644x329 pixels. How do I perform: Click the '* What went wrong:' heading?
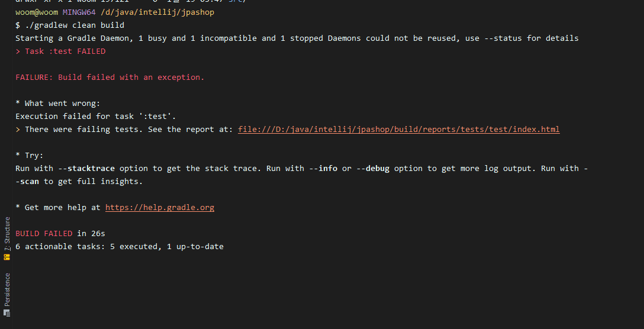[58, 104]
